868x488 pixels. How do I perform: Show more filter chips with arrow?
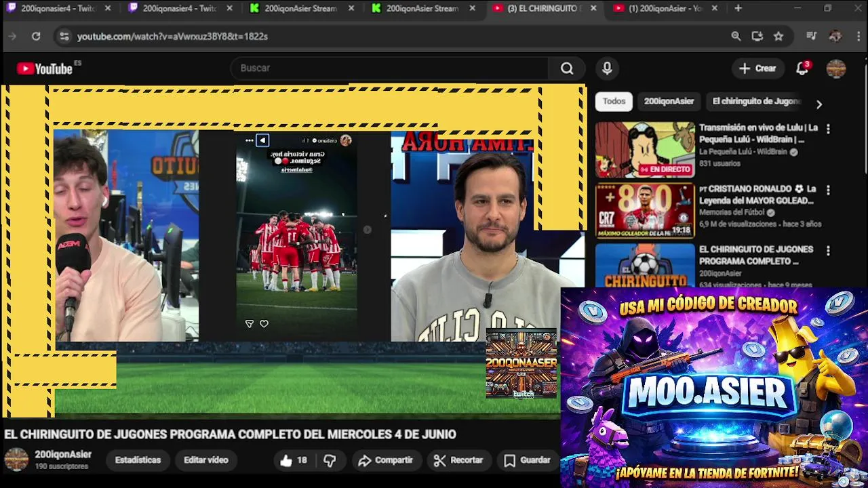click(818, 104)
